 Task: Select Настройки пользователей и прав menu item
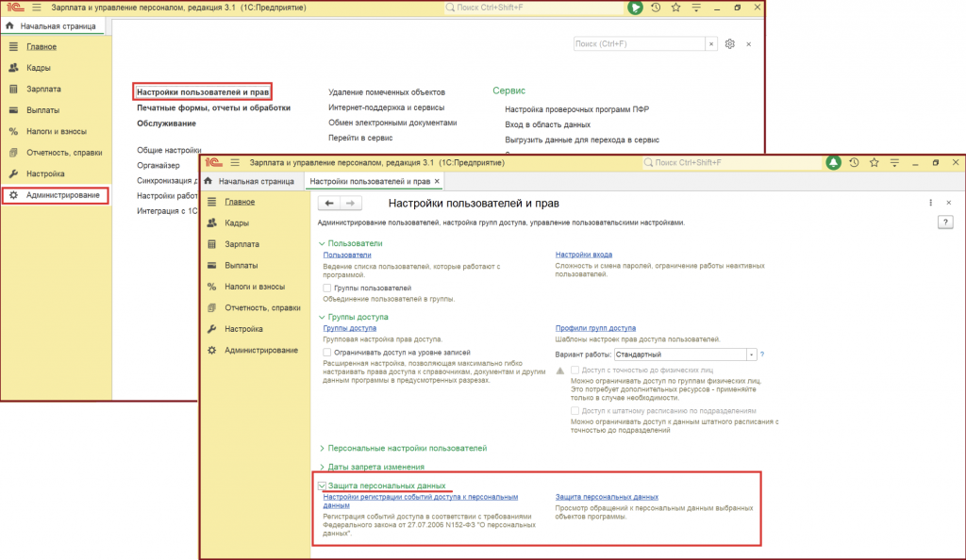pos(203,91)
